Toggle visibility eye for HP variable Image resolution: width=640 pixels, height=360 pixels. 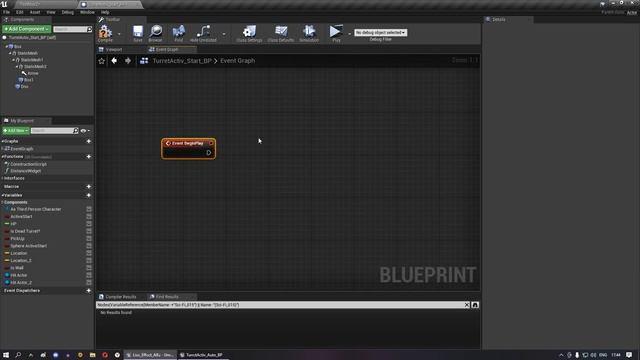click(89, 224)
